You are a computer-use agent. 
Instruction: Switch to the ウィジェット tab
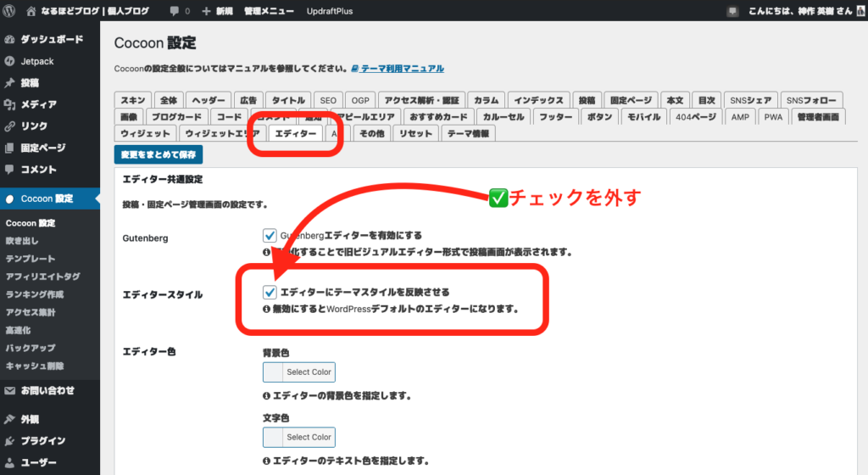point(145,133)
